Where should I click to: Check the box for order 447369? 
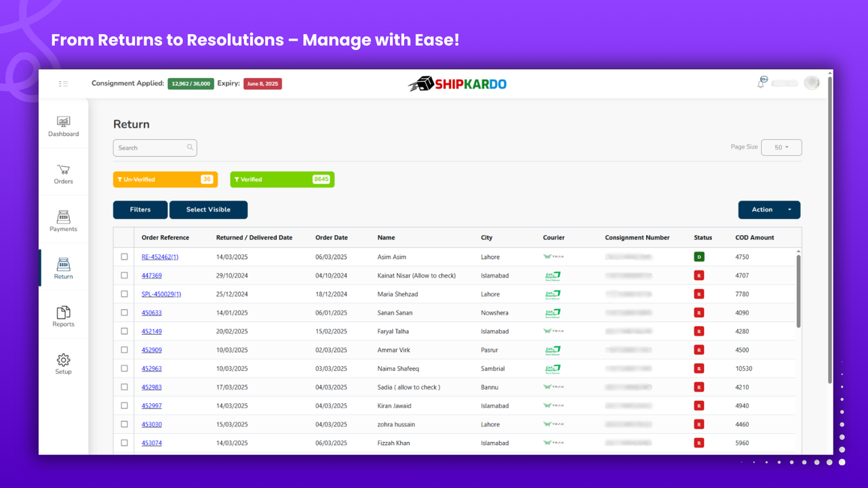[124, 275]
